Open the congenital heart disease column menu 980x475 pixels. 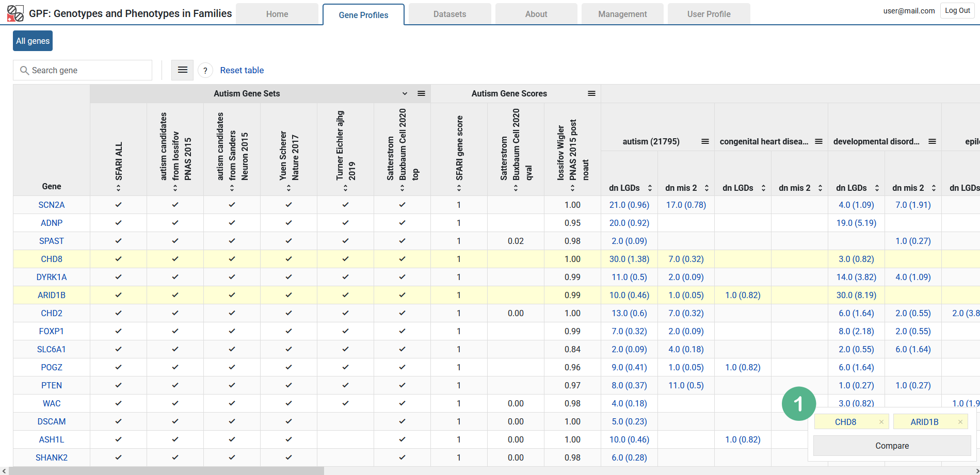coord(818,141)
